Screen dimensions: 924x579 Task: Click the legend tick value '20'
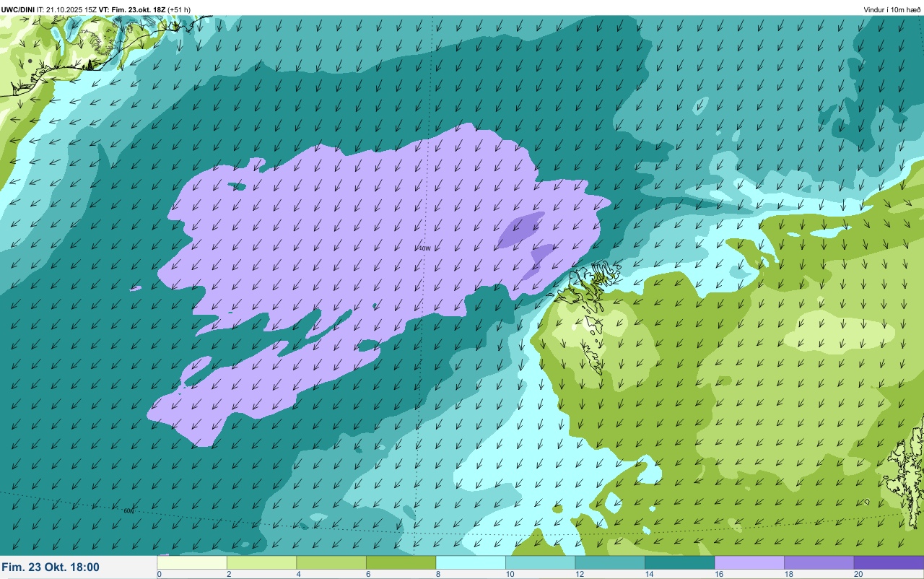tap(858, 575)
